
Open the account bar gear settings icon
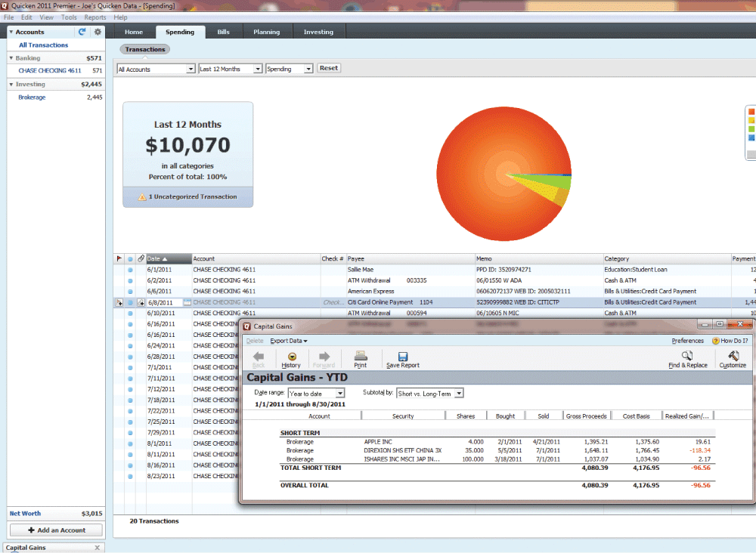click(x=98, y=32)
